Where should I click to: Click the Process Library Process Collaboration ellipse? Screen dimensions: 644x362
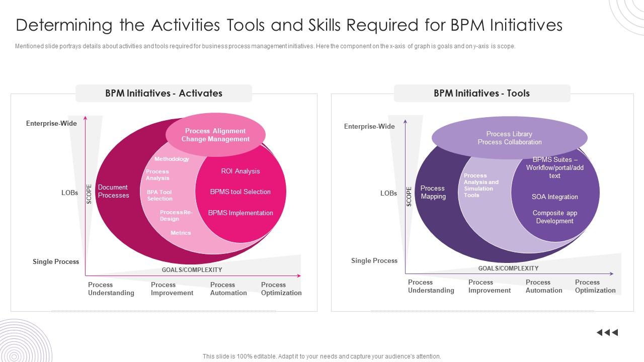(509, 138)
